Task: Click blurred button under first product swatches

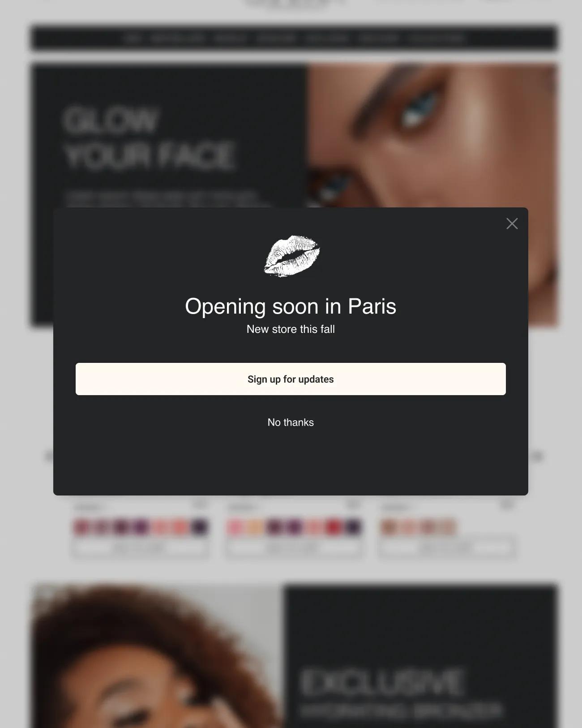Action: pos(141,548)
